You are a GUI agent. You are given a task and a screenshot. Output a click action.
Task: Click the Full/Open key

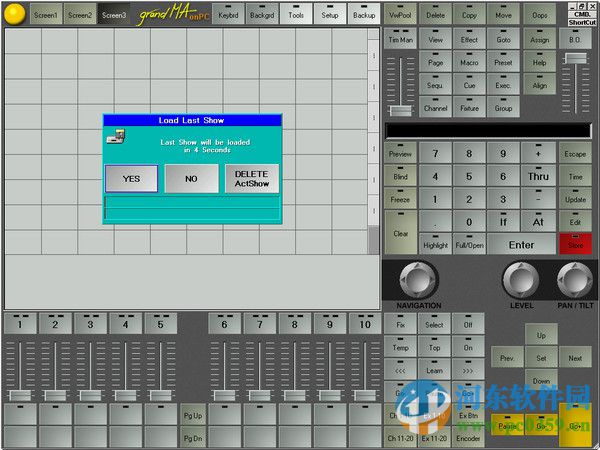point(470,244)
